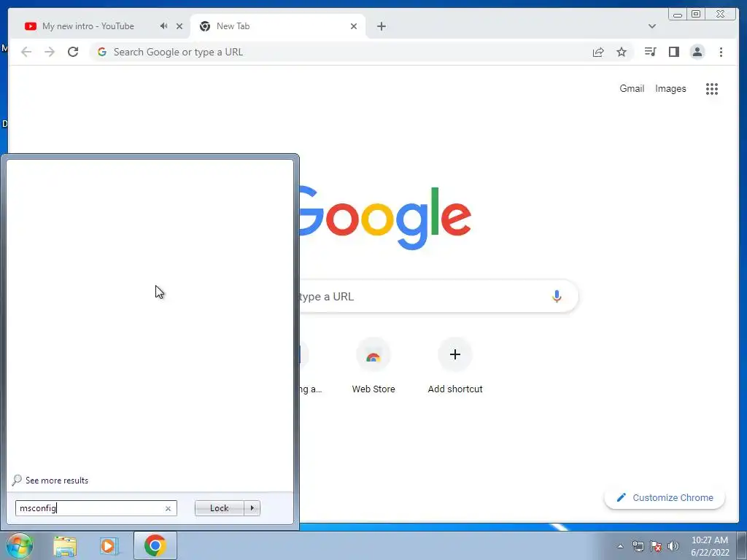Click the Windows Start orb
The image size is (747, 560).
pos(20,545)
